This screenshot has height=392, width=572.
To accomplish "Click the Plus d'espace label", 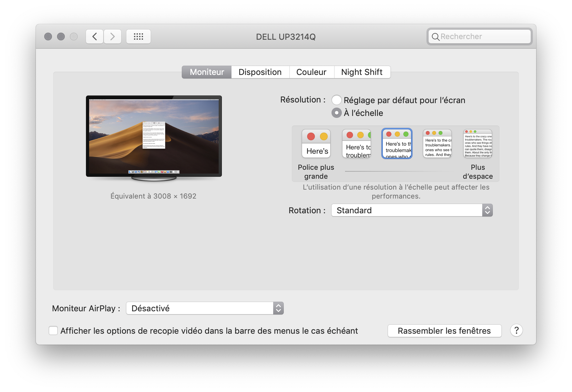I will tap(478, 172).
